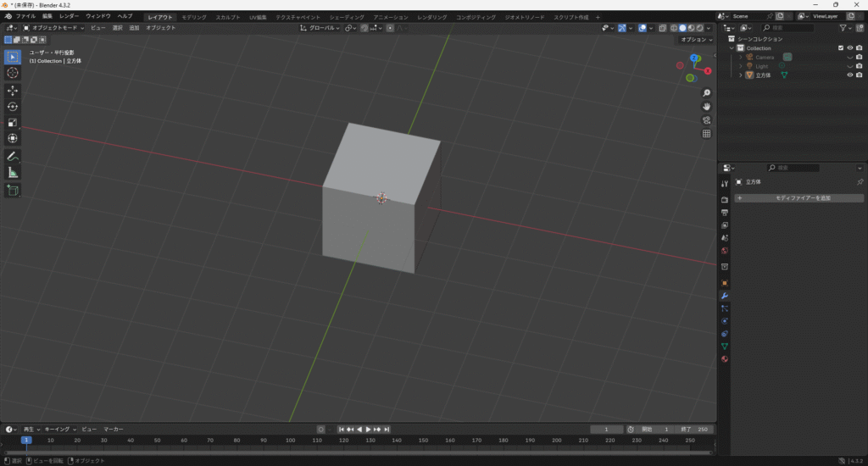This screenshot has height=466, width=868.
Task: Toggle X-ray display in viewport header
Action: [663, 28]
